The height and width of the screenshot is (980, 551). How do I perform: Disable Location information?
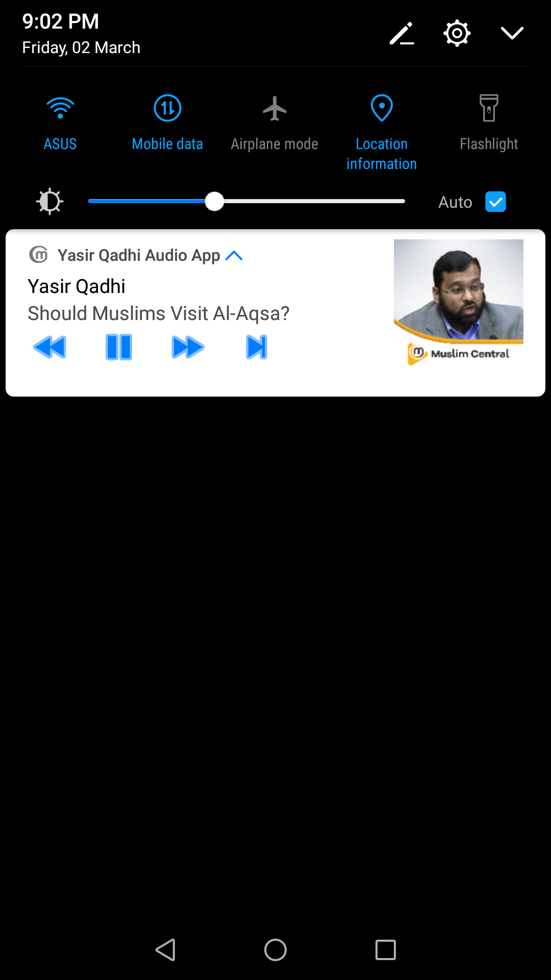pyautogui.click(x=382, y=132)
